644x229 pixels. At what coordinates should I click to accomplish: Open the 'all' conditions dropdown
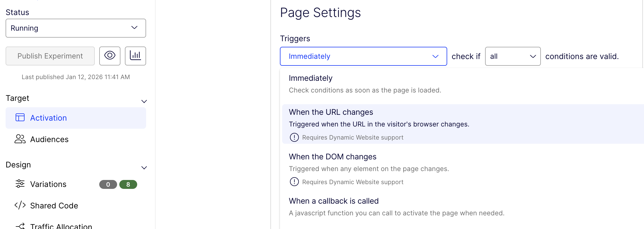[513, 56]
